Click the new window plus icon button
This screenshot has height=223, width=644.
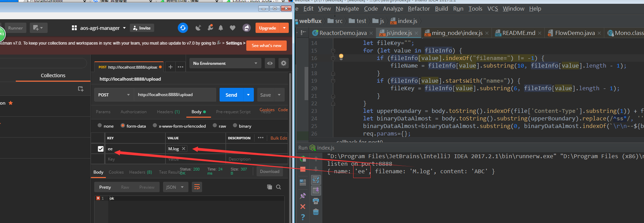pos(38,28)
